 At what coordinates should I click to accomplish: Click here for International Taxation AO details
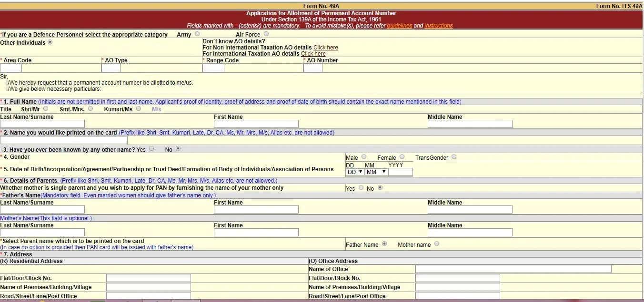click(313, 54)
